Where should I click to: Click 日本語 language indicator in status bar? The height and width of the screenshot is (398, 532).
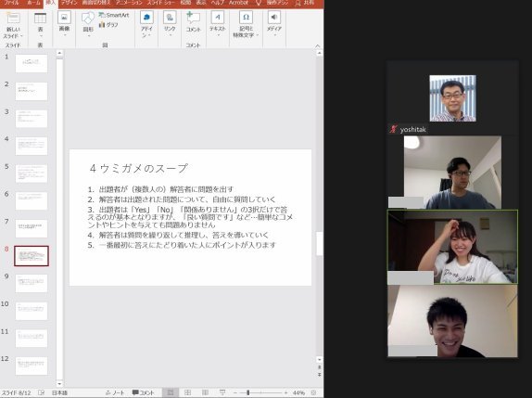point(59,392)
